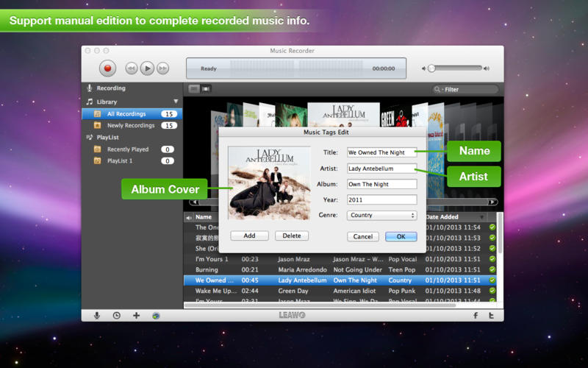Select Newly Recordings in the sidebar

pos(132,125)
